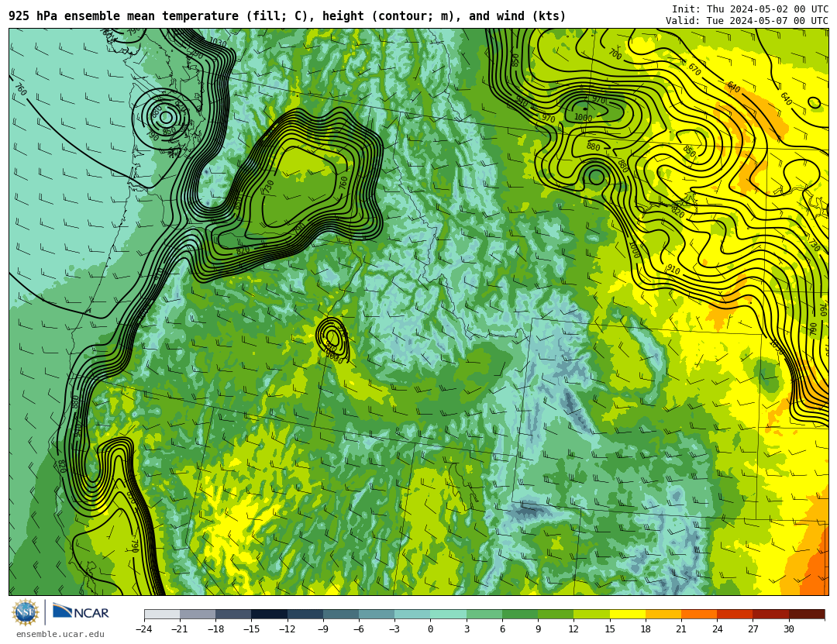Pick the gray -21 to -18 colorbar swatch

[198, 614]
